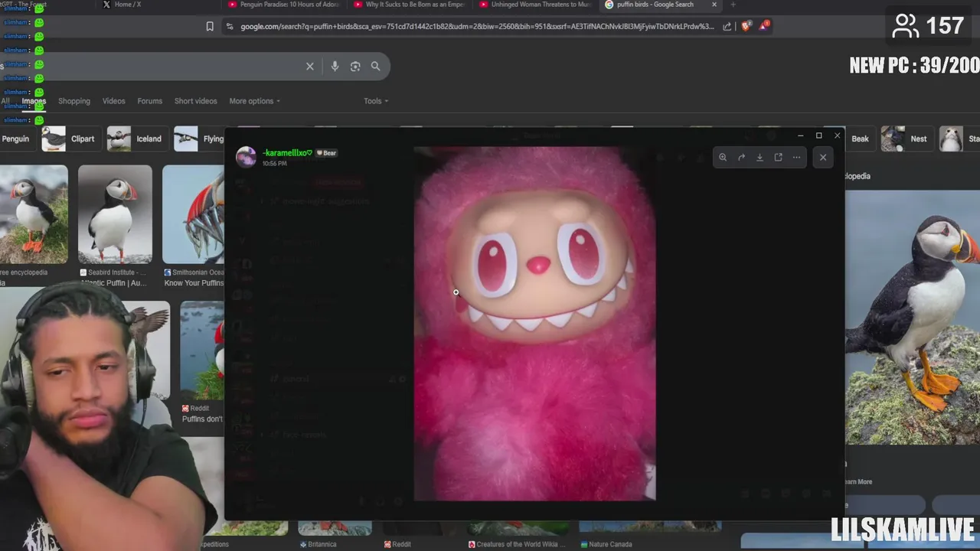The width and height of the screenshot is (980, 551).
Task: Open Brave Shields lion icon
Action: (x=746, y=26)
